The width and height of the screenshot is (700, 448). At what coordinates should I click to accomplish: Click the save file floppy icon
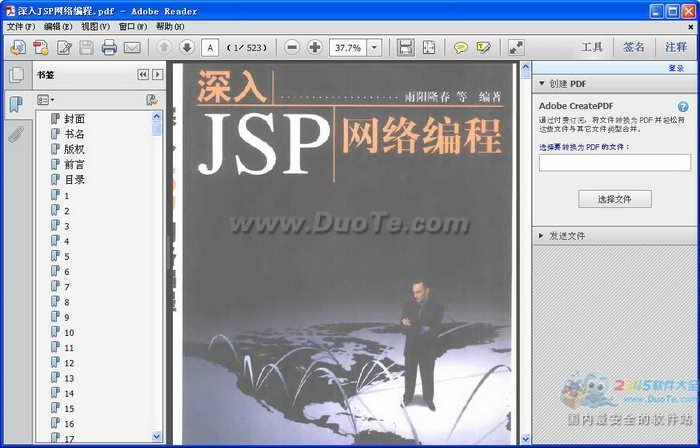(86, 47)
